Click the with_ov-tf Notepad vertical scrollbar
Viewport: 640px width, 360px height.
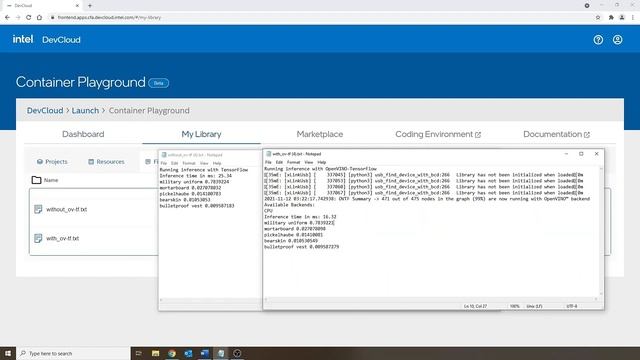(x=601, y=231)
